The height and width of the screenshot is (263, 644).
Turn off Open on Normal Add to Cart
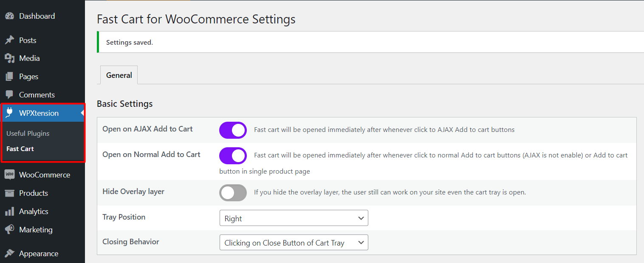[x=233, y=156]
